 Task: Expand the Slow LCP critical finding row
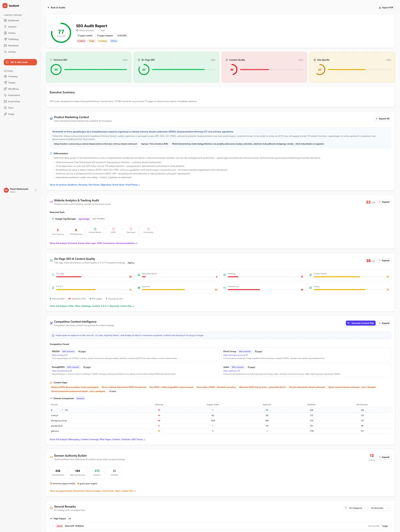(x=53, y=526)
